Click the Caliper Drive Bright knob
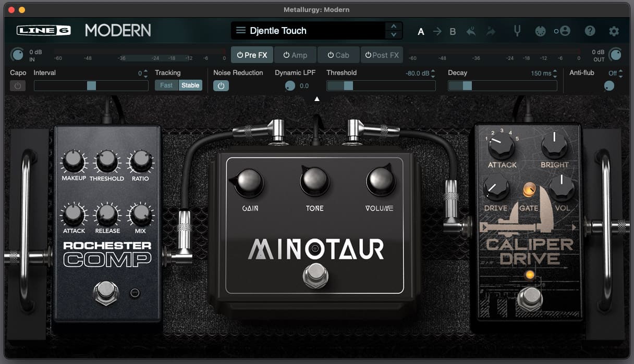The image size is (634, 364). coord(555,145)
